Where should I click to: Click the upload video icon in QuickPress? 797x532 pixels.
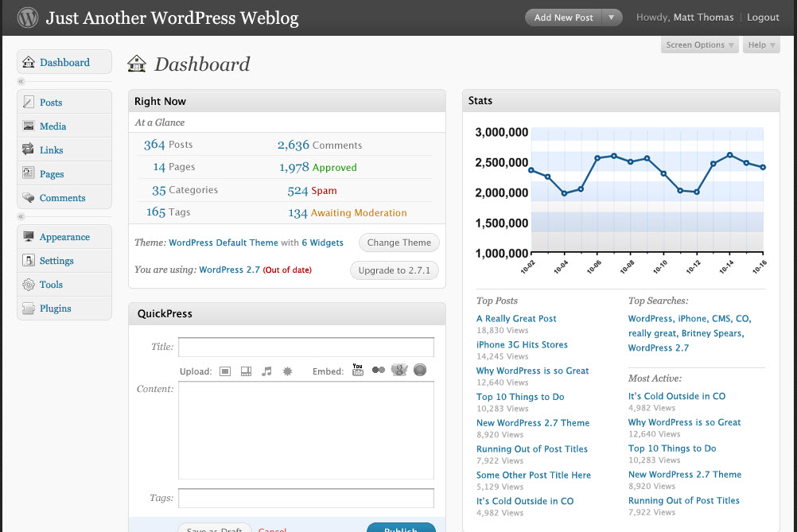coord(246,371)
